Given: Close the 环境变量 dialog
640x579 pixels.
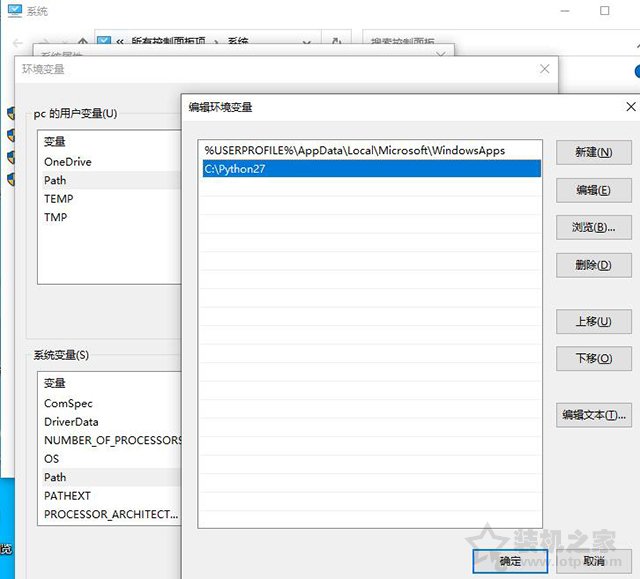Looking at the screenshot, I should tap(544, 69).
